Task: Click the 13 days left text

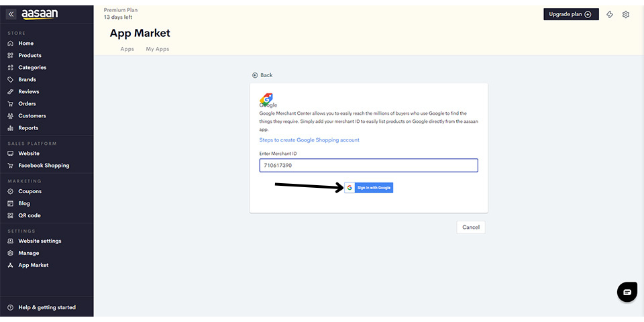Action: click(x=118, y=17)
